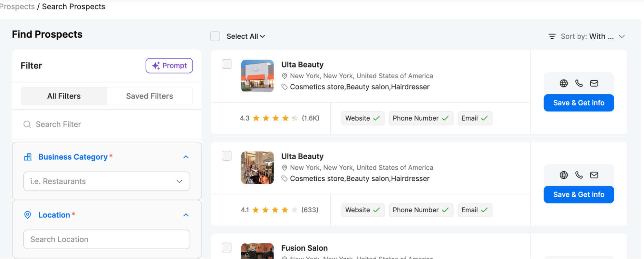This screenshot has width=644, height=259.
Task: Open the Business Category i.e. Restaurants dropdown
Action: [x=107, y=181]
